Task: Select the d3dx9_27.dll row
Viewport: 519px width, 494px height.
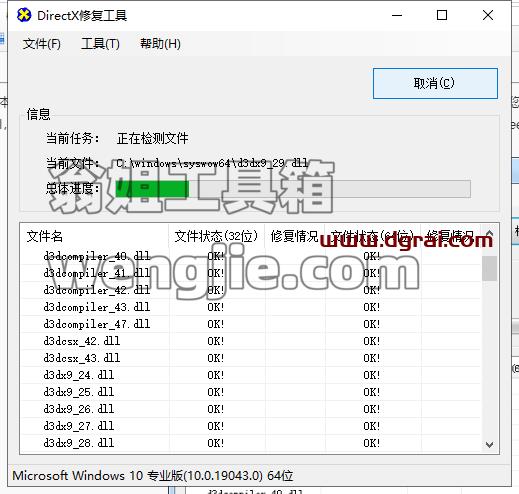Action: pos(251,426)
